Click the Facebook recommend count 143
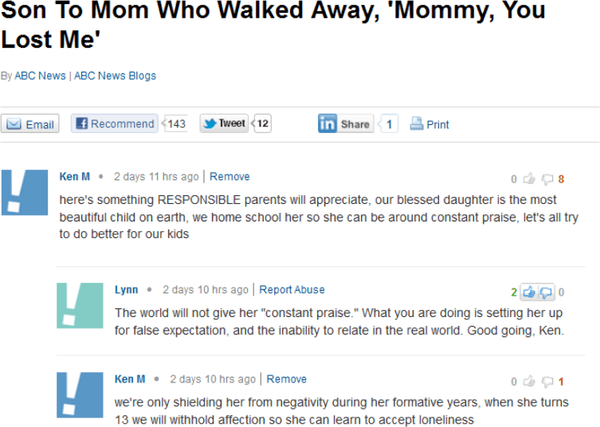The height and width of the screenshot is (427, 600). [x=176, y=124]
